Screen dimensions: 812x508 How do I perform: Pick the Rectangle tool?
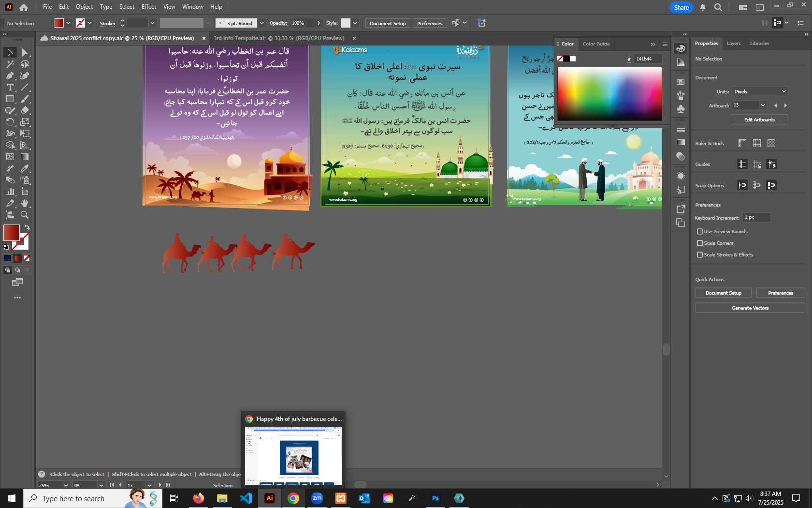tap(10, 99)
